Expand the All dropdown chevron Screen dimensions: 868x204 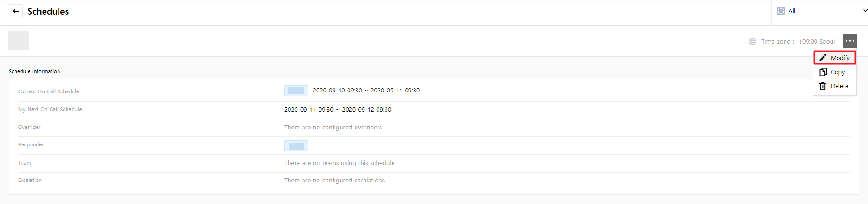pos(865,11)
